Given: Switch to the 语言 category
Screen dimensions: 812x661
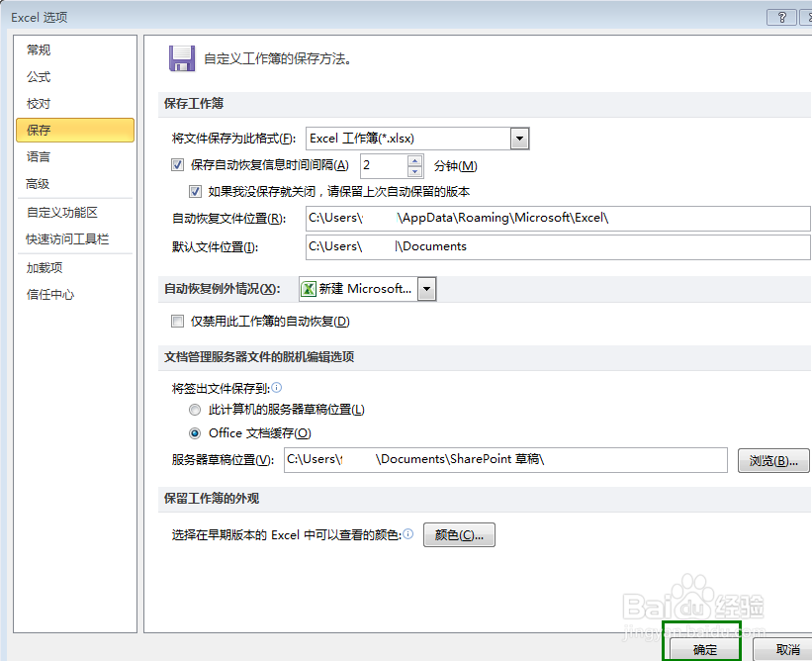Looking at the screenshot, I should point(39,157).
